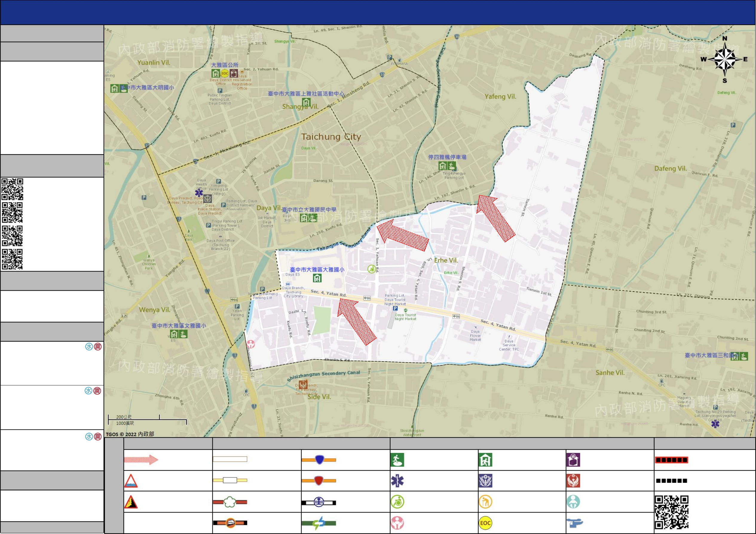The width and height of the screenshot is (756, 534).
Task: Click the map scale bar showing 200公尺
Action: (x=147, y=420)
